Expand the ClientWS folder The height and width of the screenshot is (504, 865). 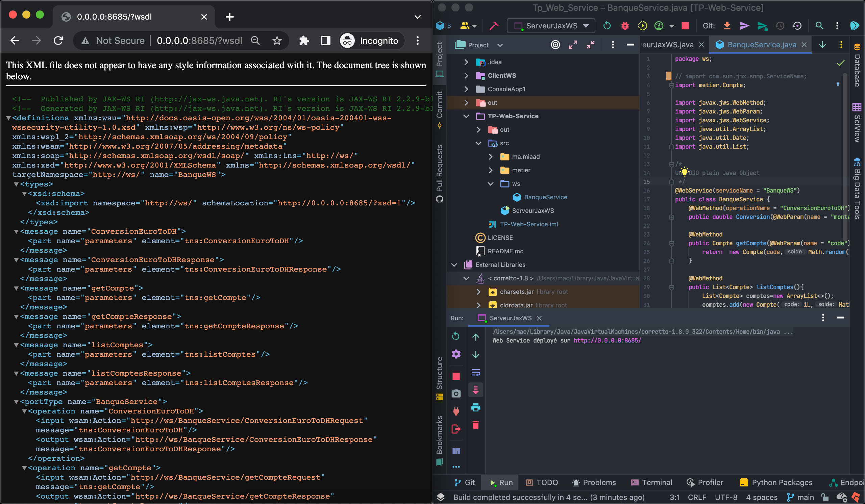(x=466, y=75)
